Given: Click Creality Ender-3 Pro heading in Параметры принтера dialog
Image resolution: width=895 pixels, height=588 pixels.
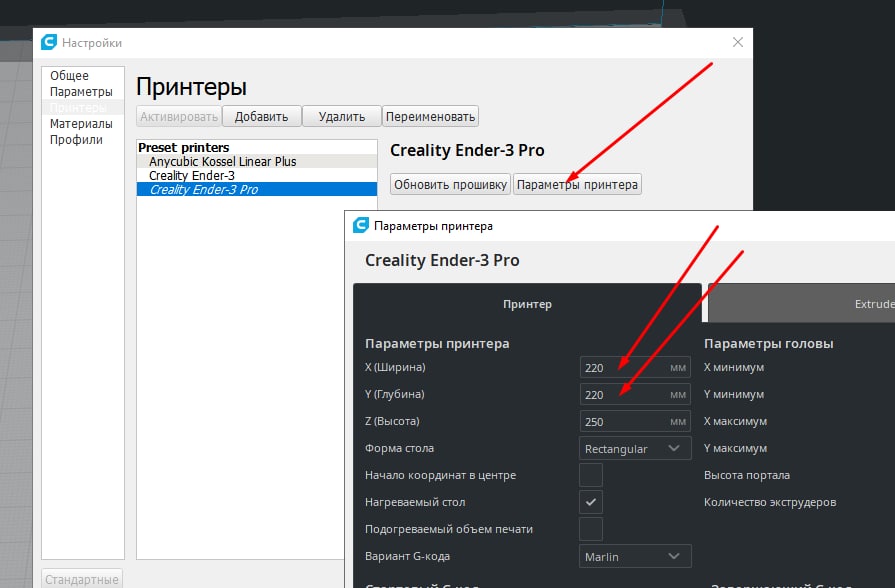Looking at the screenshot, I should point(442,260).
